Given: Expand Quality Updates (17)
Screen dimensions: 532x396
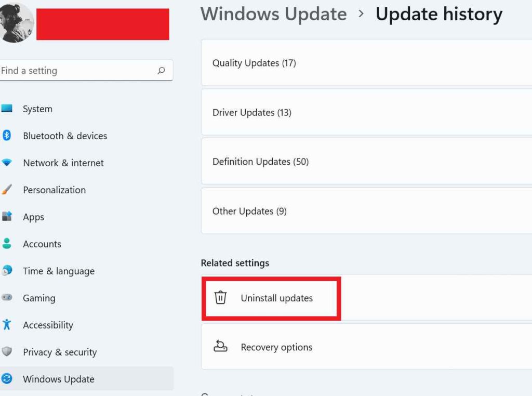Looking at the screenshot, I should coord(366,63).
